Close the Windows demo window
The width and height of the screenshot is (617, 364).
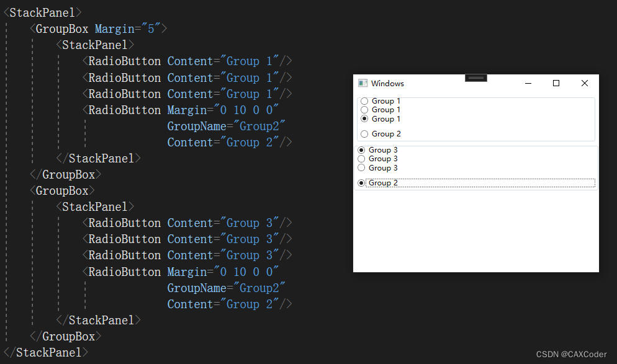pos(584,83)
